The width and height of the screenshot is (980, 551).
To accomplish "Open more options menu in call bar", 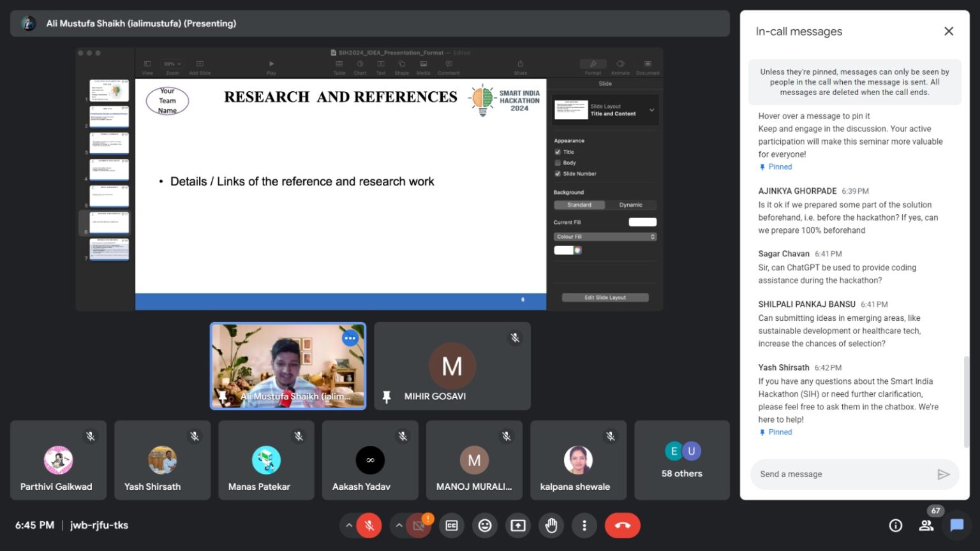I will [584, 525].
